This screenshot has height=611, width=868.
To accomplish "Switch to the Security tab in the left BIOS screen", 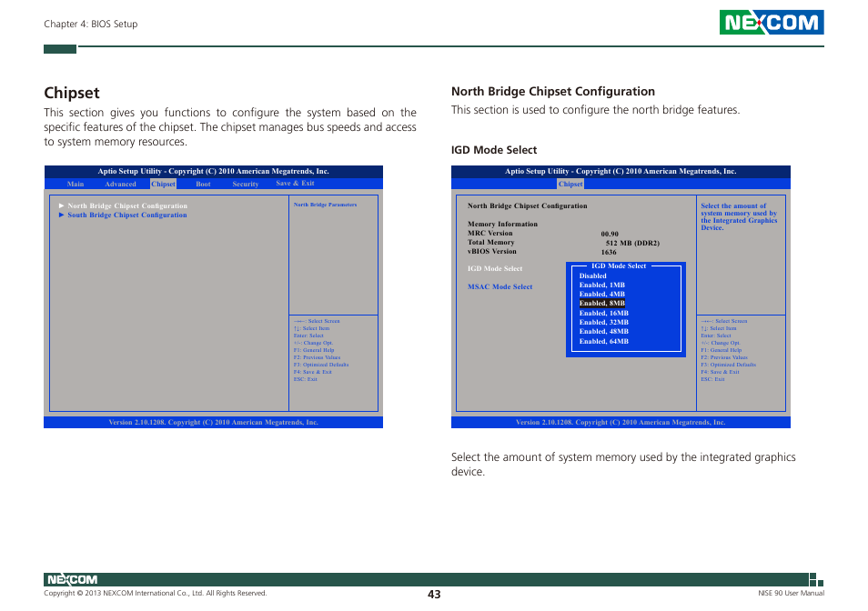I will [x=246, y=185].
